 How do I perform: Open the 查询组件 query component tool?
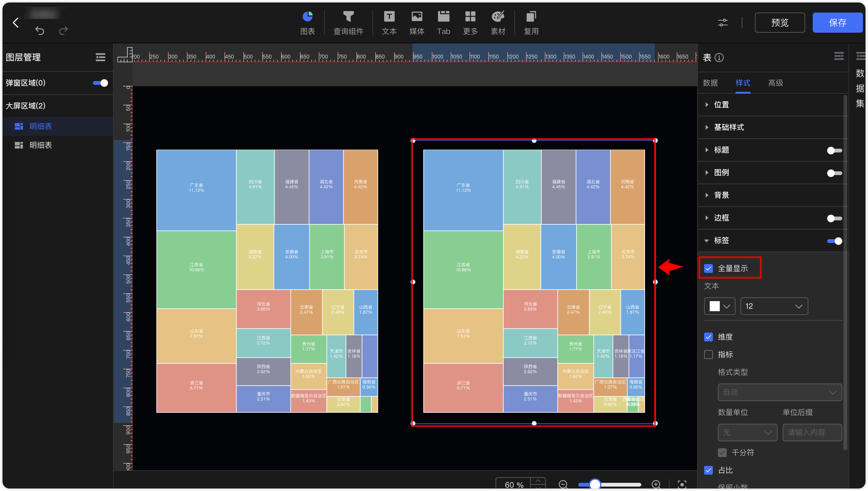click(348, 23)
